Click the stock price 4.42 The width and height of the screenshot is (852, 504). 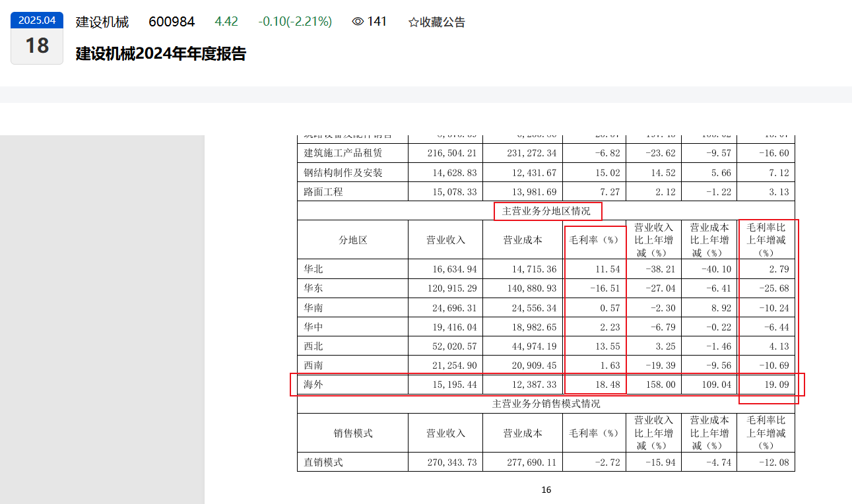(226, 22)
